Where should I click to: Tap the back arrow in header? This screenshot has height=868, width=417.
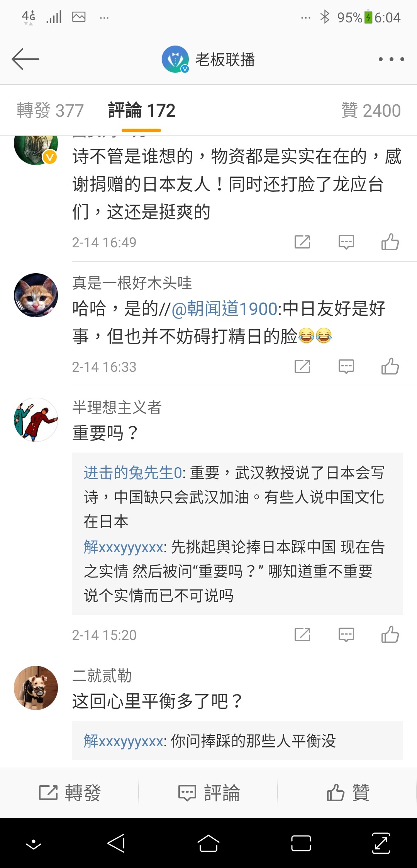pyautogui.click(x=25, y=59)
